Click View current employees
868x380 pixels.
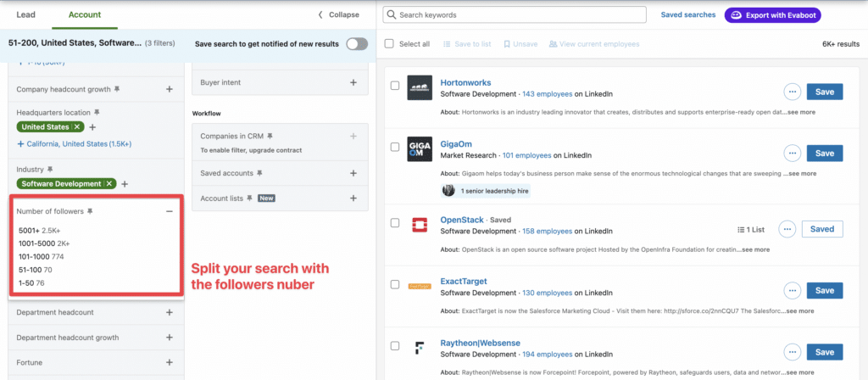[594, 44]
